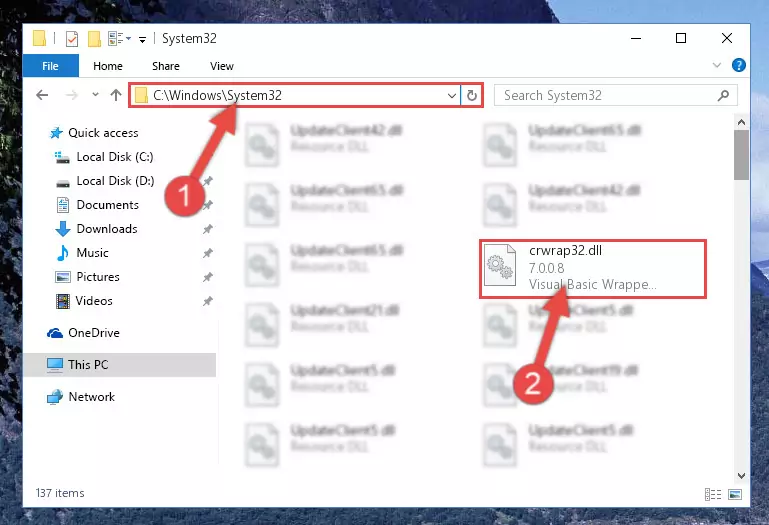Viewport: 769px width, 525px height.
Task: Click the crwrap32.dll gear file icon
Action: [x=500, y=265]
